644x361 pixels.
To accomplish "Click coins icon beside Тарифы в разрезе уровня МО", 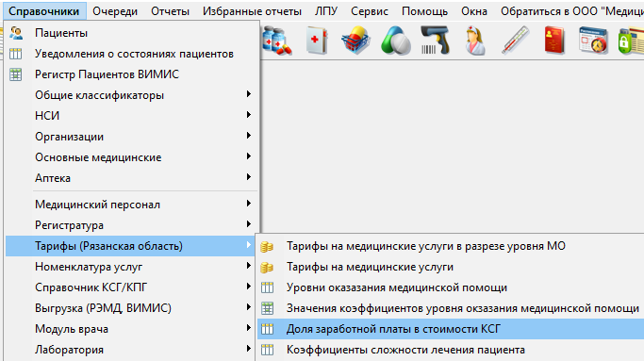I will pos(267,246).
